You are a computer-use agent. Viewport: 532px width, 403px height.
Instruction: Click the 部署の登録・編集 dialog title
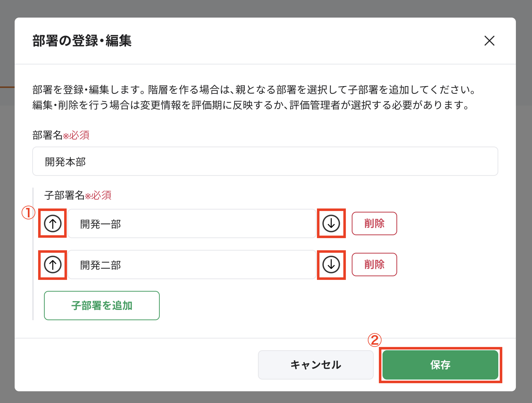click(x=82, y=41)
